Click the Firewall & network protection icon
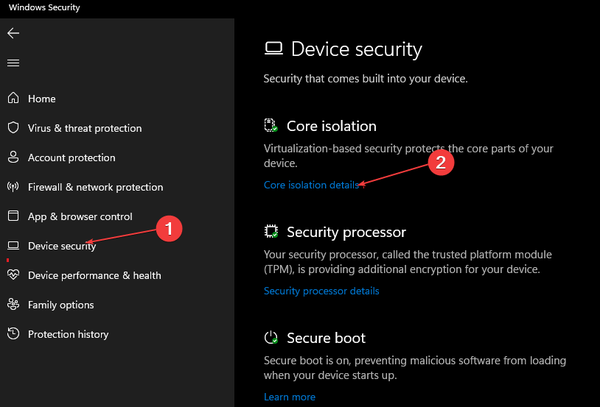This screenshot has height=407, width=600. tap(13, 187)
